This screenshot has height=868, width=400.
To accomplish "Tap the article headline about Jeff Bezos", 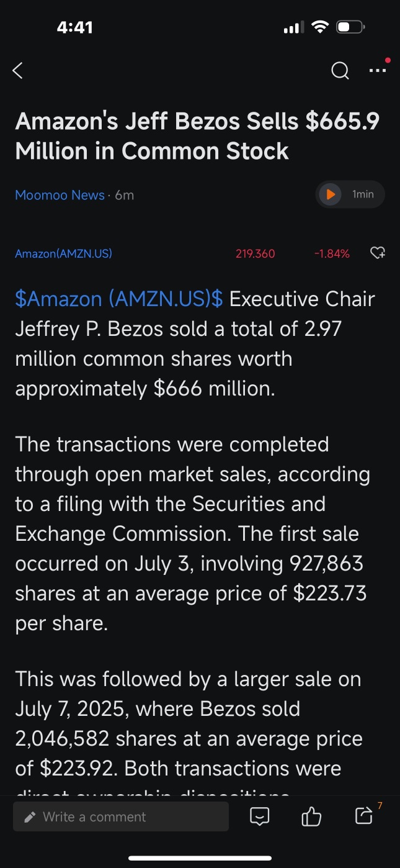I will (197, 136).
